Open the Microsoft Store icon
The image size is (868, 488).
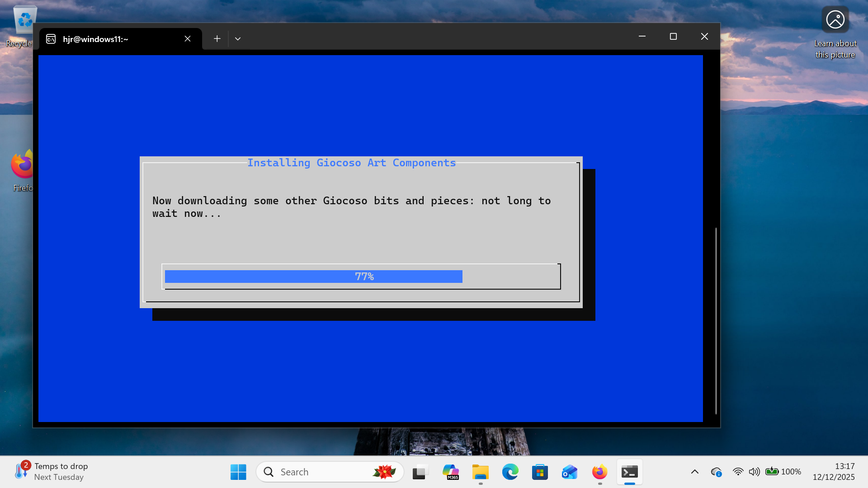(540, 472)
